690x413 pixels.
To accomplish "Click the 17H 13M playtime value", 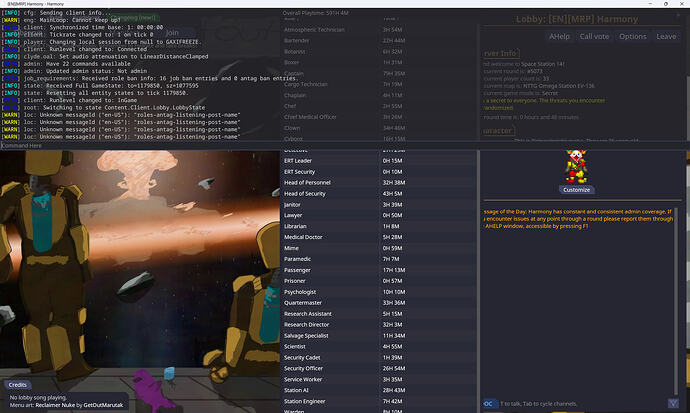I will [394, 270].
